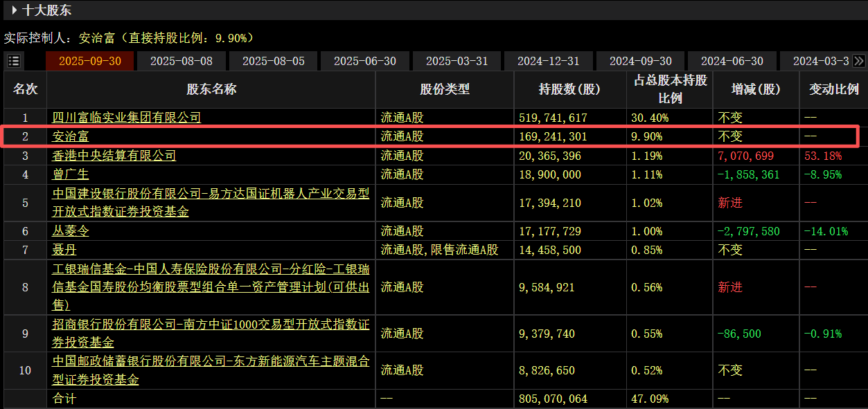
Task: Select the 2024-06-30 date tab
Action: 732,61
